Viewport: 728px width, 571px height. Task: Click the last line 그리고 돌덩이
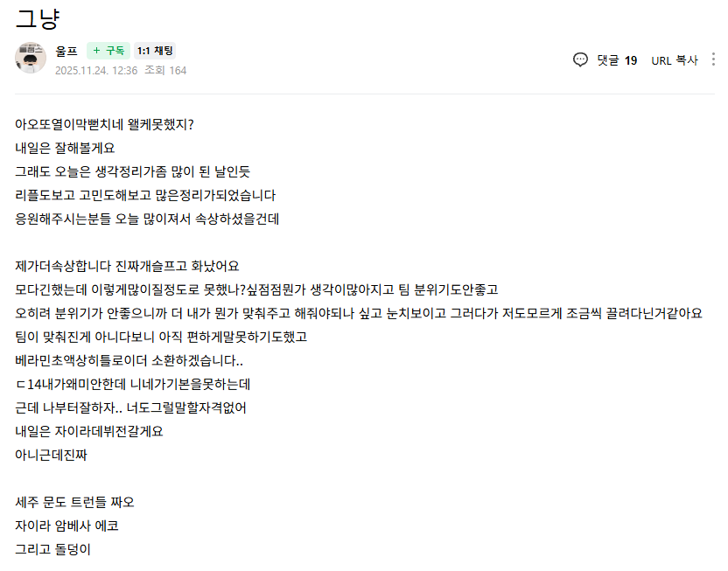(52, 549)
